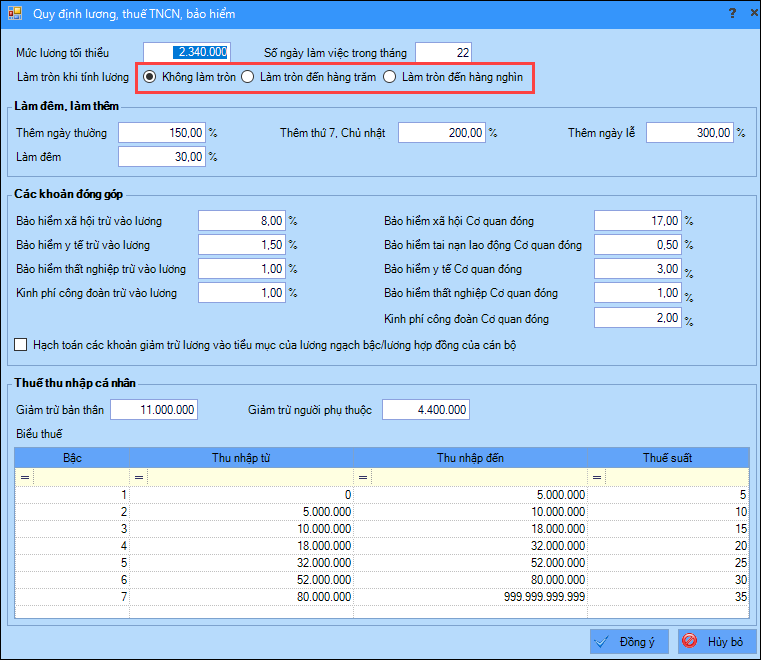The height and width of the screenshot is (660, 761).
Task: Select the 32.000.000 Thu nhập đến cell
Action: coord(470,546)
